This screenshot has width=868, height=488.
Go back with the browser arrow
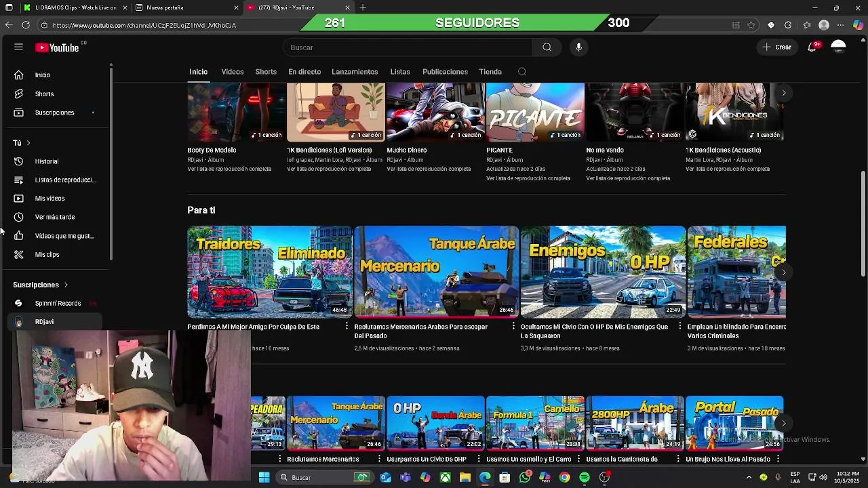tap(9, 25)
